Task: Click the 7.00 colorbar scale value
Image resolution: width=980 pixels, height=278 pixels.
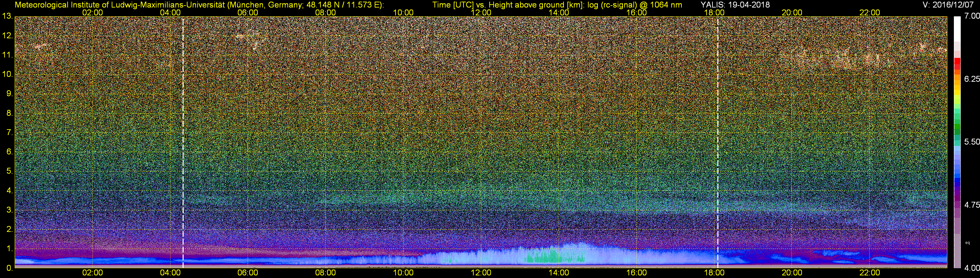Action: tap(972, 16)
